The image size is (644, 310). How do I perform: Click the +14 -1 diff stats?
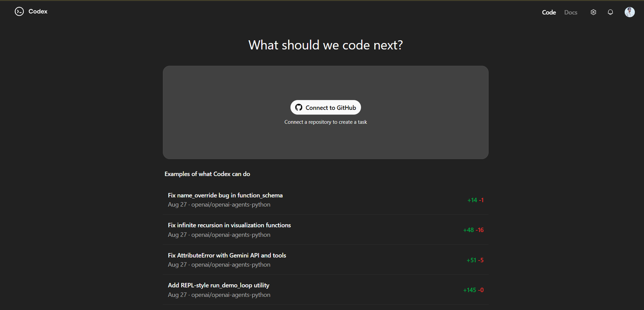pos(475,200)
